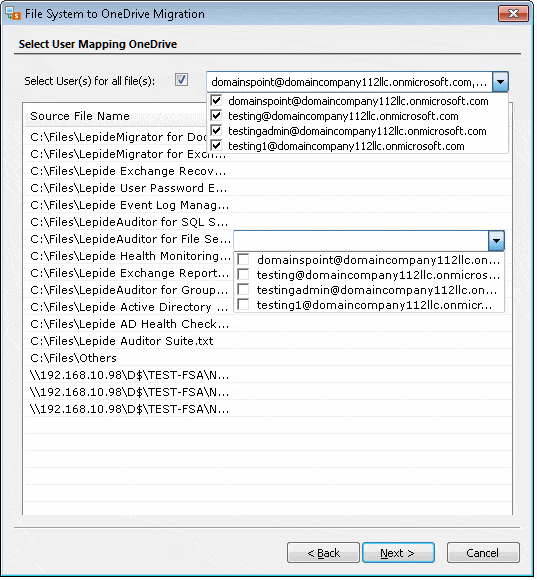This screenshot has width=537, height=580.
Task: Check testingadmin user in the row dropdown list
Action: pyautogui.click(x=243, y=290)
